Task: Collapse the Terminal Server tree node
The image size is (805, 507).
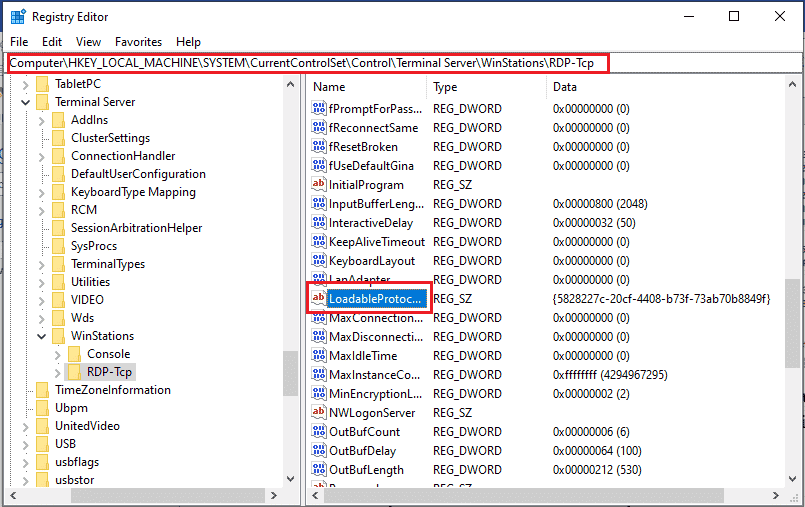Action: pos(25,102)
